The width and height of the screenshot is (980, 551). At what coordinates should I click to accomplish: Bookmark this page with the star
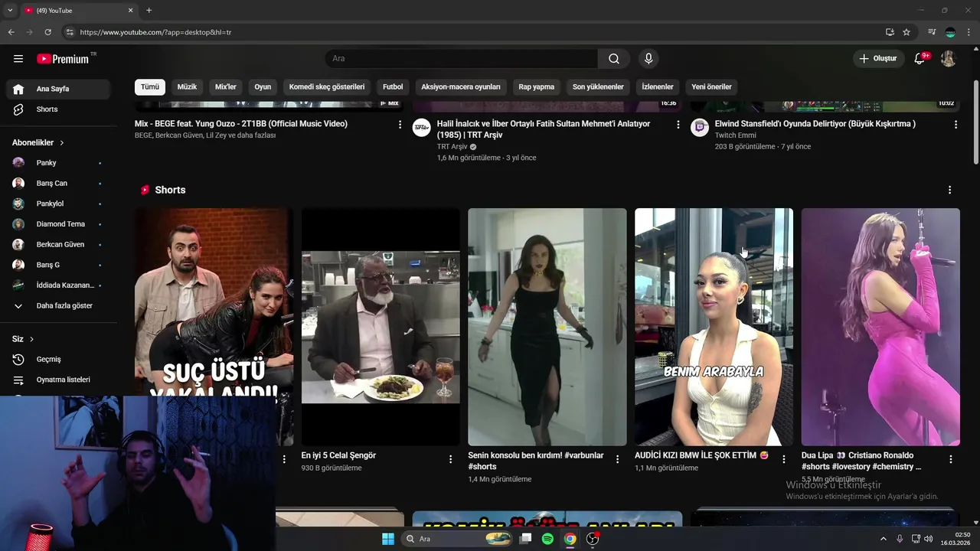[906, 32]
